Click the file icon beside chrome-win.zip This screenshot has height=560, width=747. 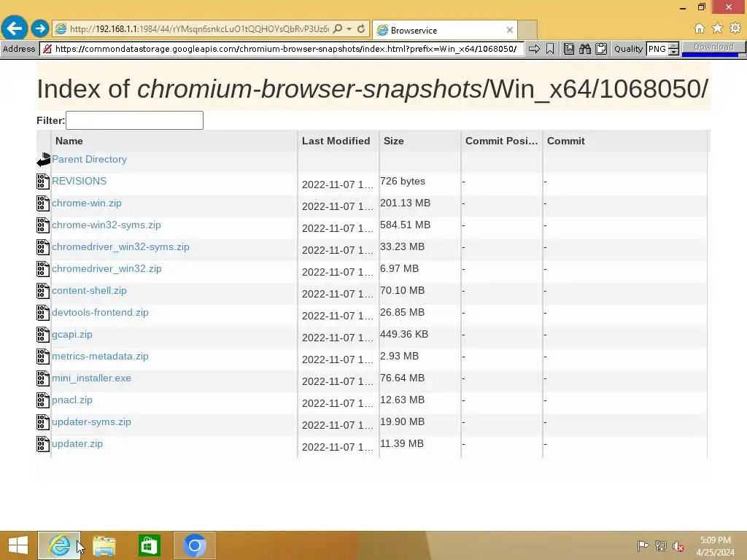(x=43, y=203)
